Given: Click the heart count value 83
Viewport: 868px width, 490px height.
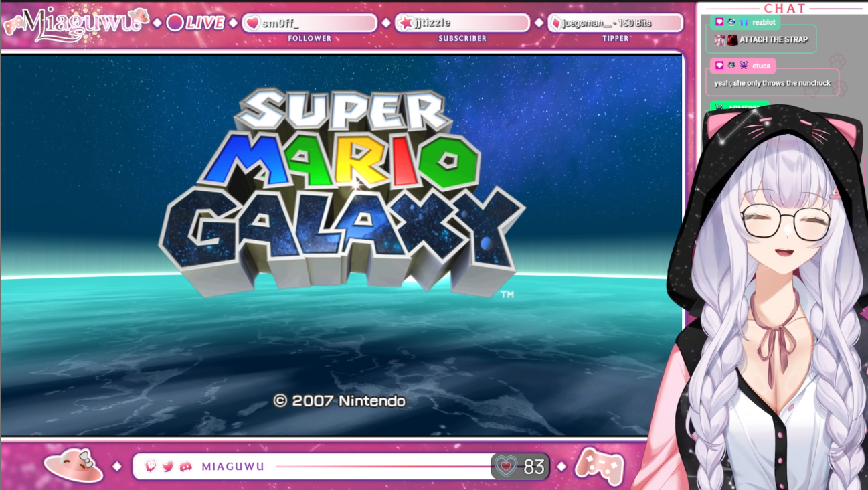Looking at the screenshot, I should point(534,467).
